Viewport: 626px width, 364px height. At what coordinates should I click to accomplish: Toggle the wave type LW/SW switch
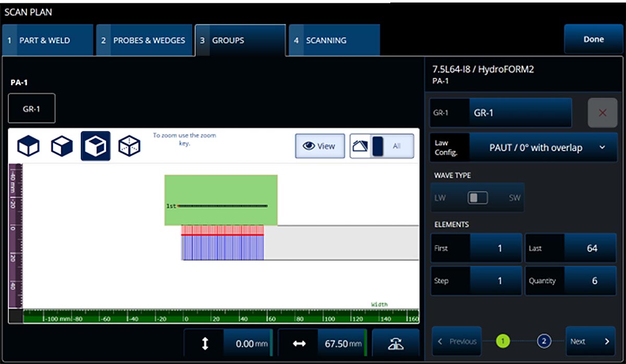[x=477, y=198]
